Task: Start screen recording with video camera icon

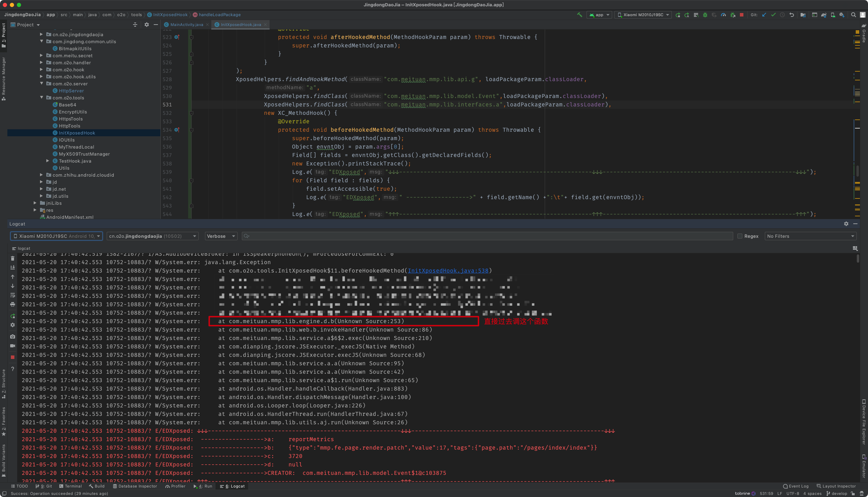Action: tap(13, 346)
